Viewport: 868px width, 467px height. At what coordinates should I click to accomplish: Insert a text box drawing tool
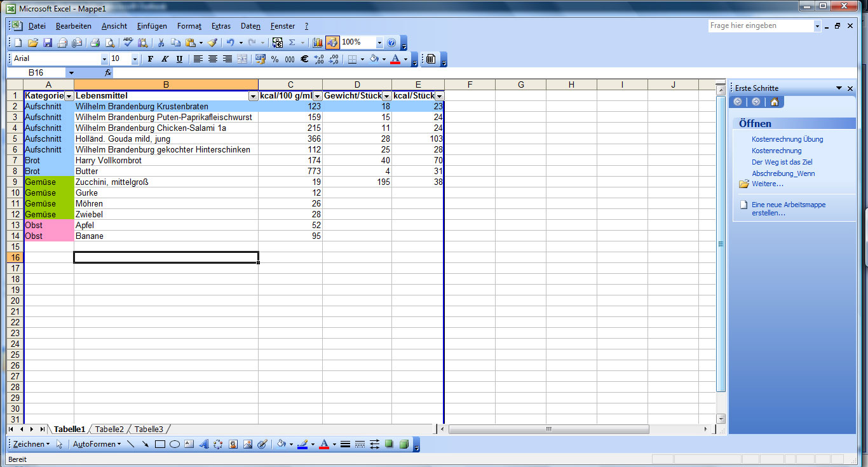tap(189, 444)
